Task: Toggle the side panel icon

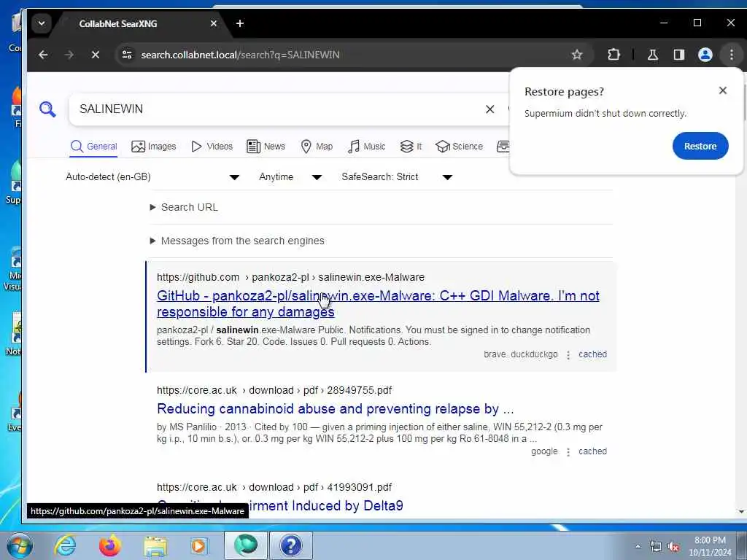Action: point(679,55)
